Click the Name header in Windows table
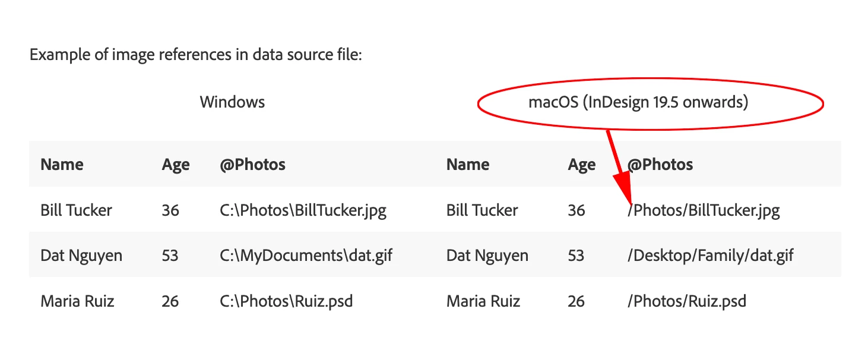Image resolution: width=868 pixels, height=359 pixels. pyautogui.click(x=62, y=165)
